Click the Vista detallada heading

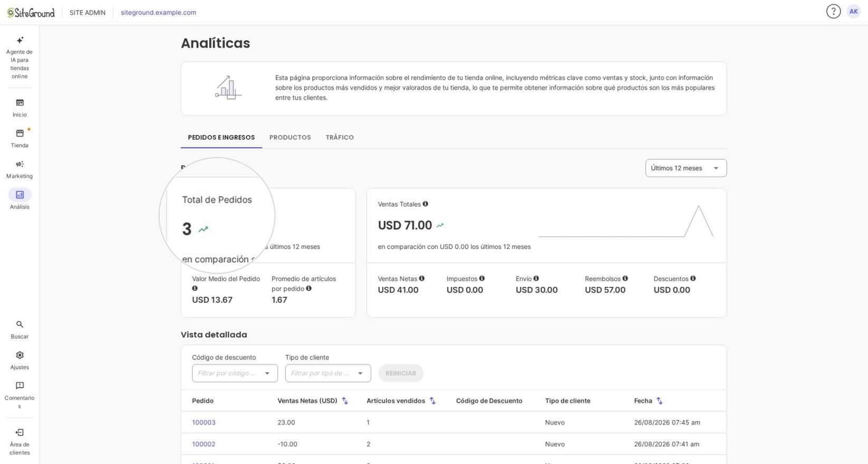tap(214, 335)
